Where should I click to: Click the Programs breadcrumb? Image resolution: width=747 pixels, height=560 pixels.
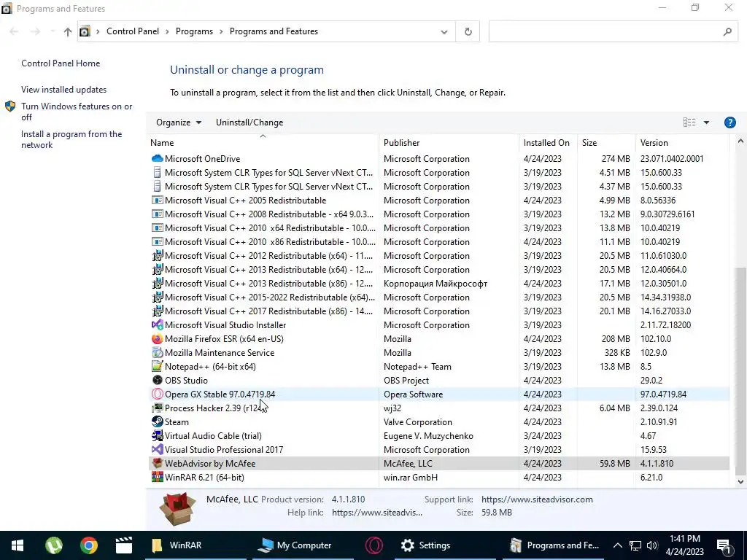(x=194, y=31)
